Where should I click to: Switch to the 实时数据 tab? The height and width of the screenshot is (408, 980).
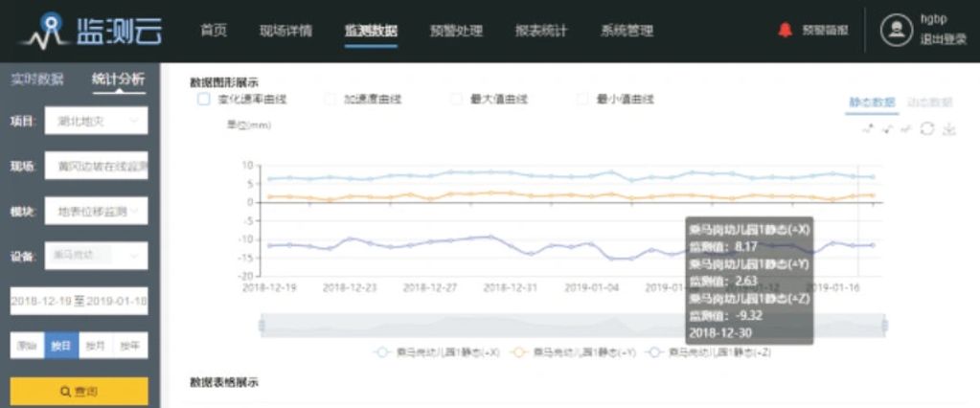click(x=36, y=79)
